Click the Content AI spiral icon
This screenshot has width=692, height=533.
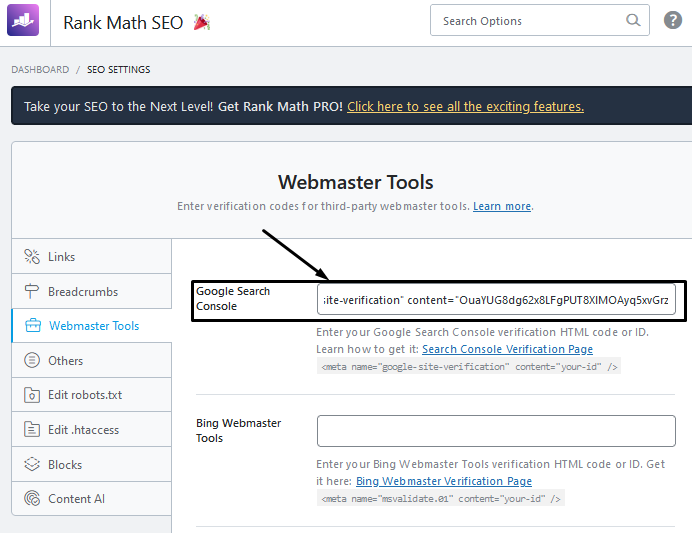(32, 499)
